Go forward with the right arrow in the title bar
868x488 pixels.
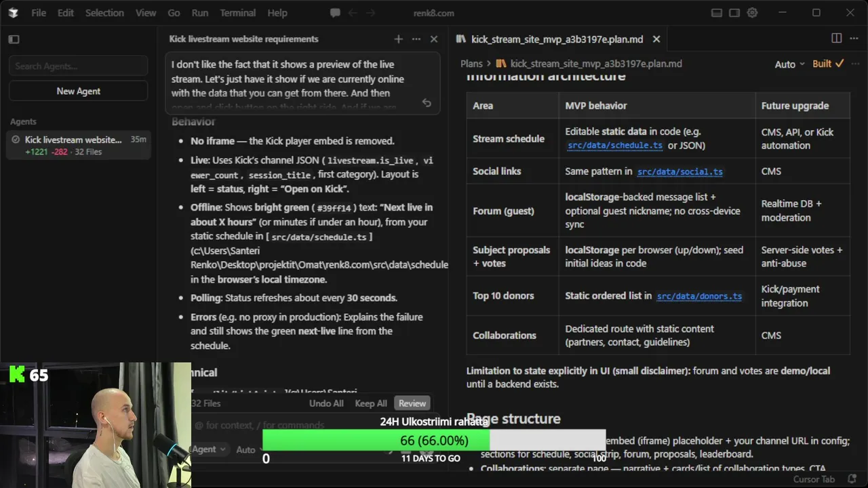371,13
